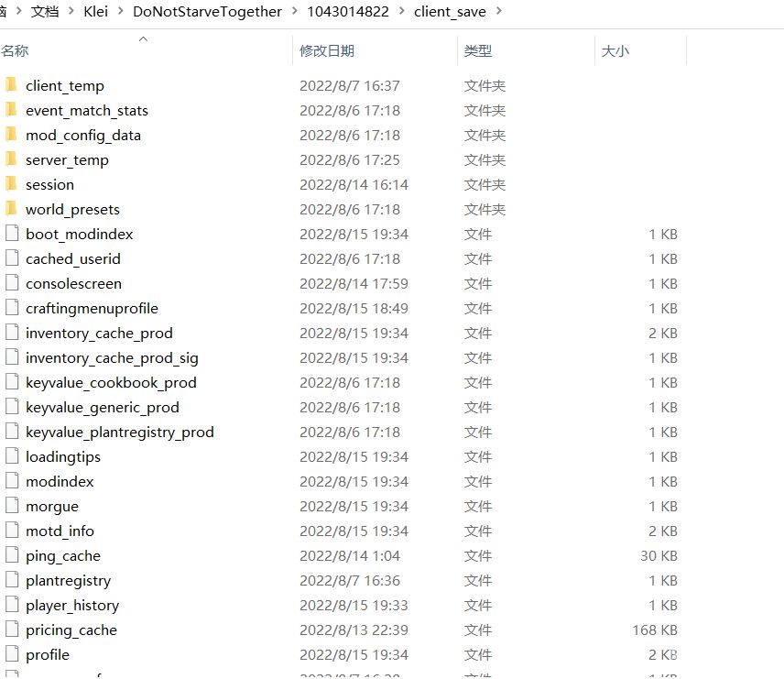The image size is (784, 679).
Task: Select the plantregistry file icon
Action: click(12, 580)
